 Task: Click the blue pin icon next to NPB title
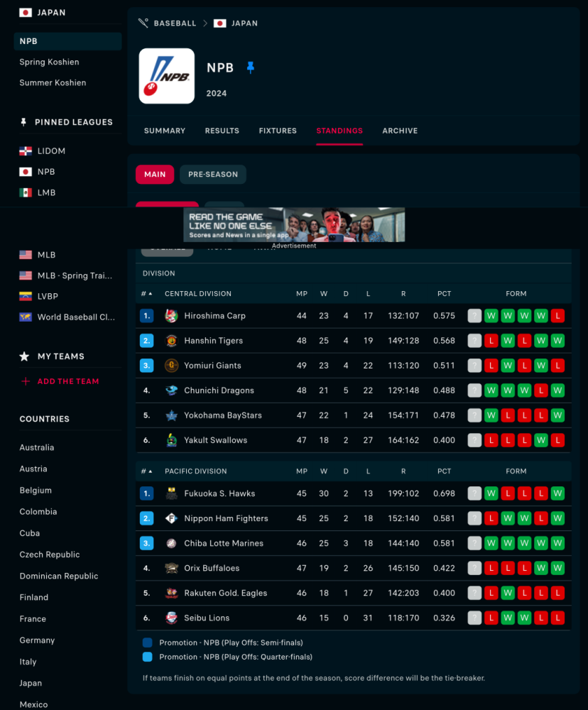(x=251, y=67)
